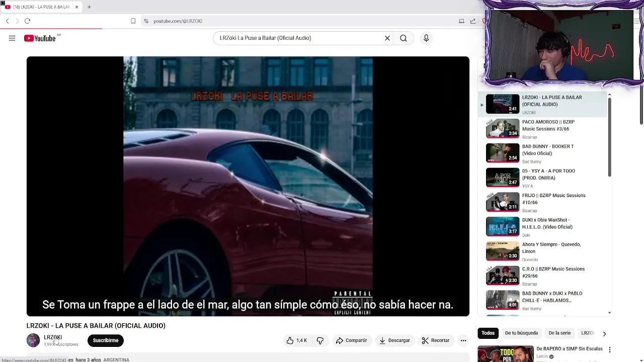Reload the page with the refresh icon
This screenshot has width=644, height=362.
coord(28,21)
